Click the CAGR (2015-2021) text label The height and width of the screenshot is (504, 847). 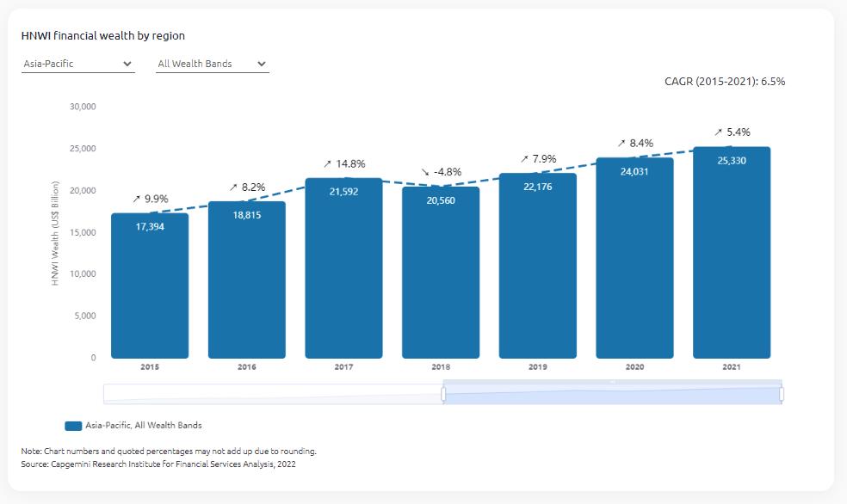click(725, 82)
